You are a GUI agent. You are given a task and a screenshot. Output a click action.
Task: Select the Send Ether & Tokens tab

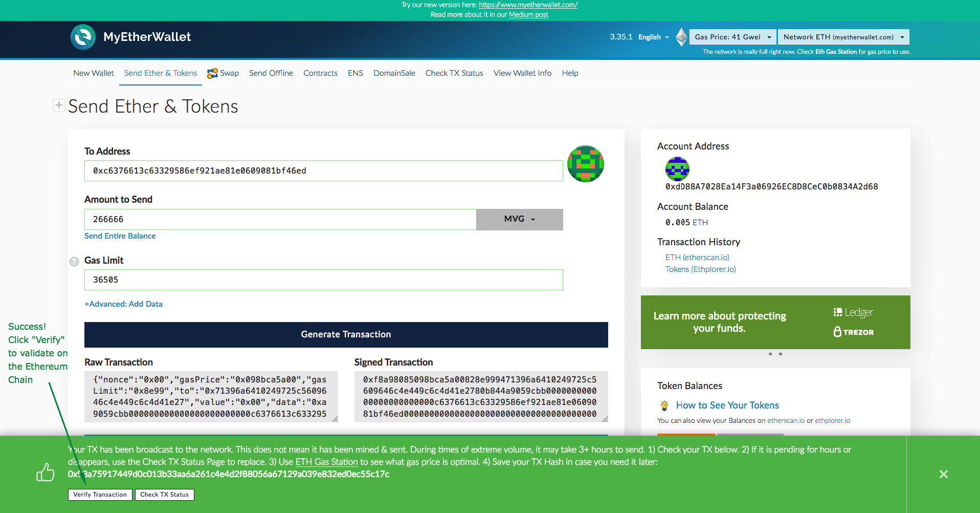(x=161, y=73)
